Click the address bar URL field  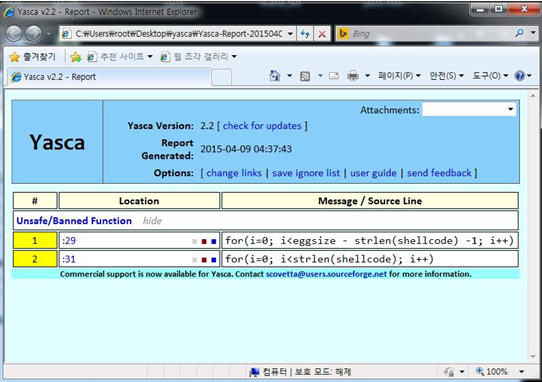pos(179,34)
